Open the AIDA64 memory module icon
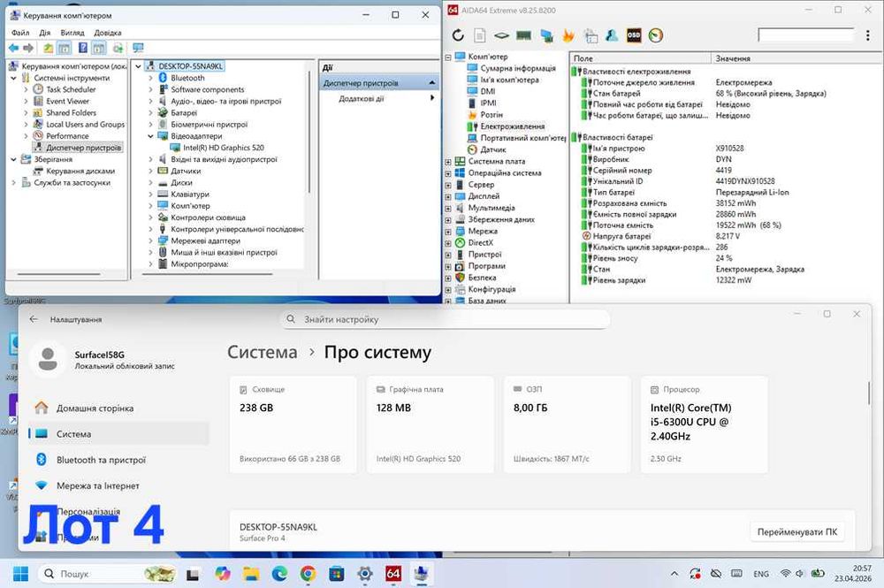The width and height of the screenshot is (884, 588). 523,35
